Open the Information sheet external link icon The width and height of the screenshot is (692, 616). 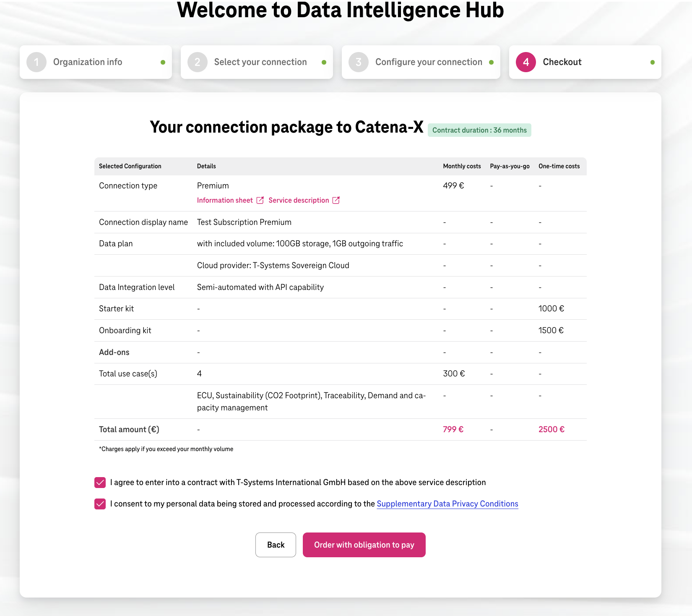click(260, 200)
